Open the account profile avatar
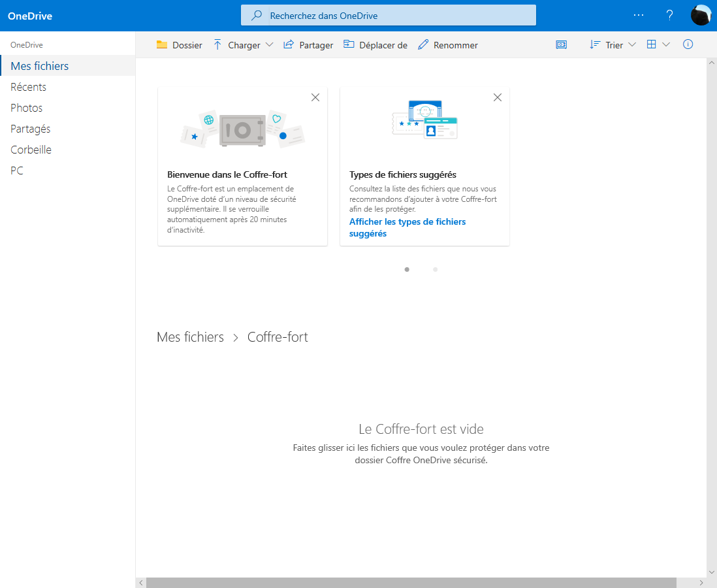 pos(701,16)
